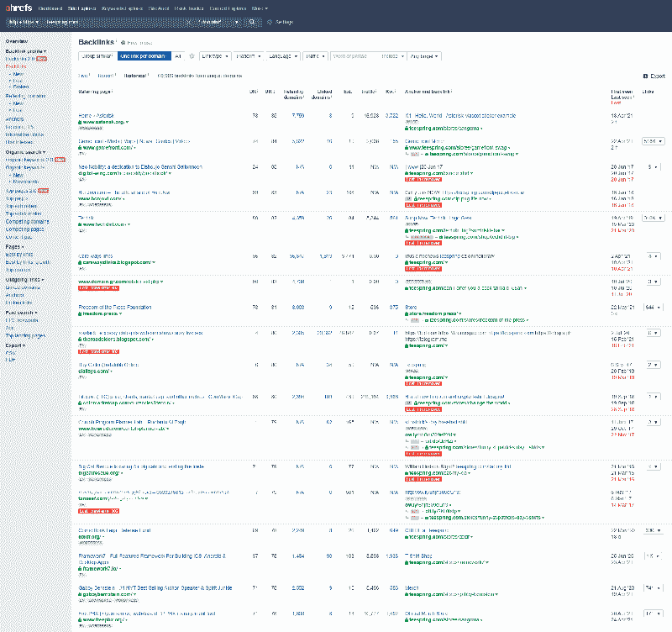Open Anchors in the sidebar
This screenshot has height=632, width=672.
coord(14,119)
